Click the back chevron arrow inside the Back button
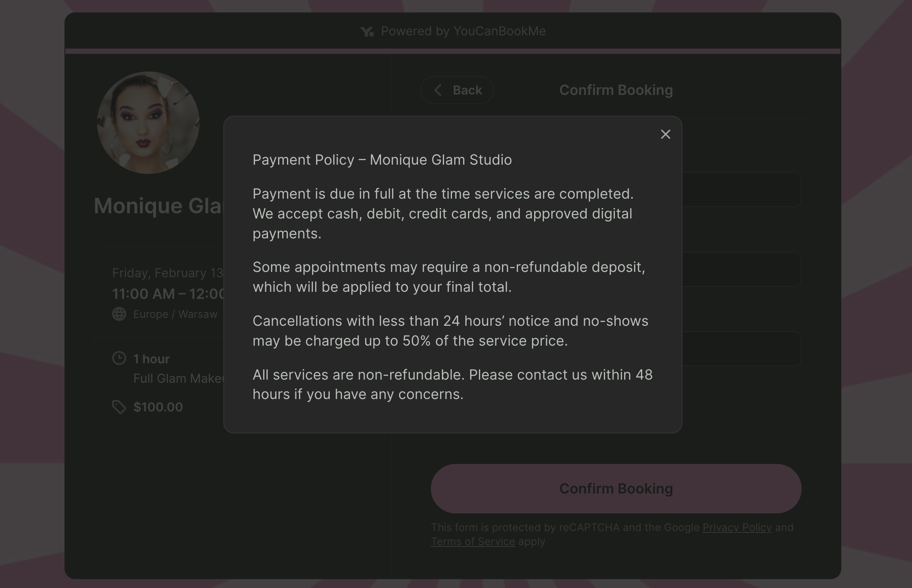912x588 pixels. [438, 90]
